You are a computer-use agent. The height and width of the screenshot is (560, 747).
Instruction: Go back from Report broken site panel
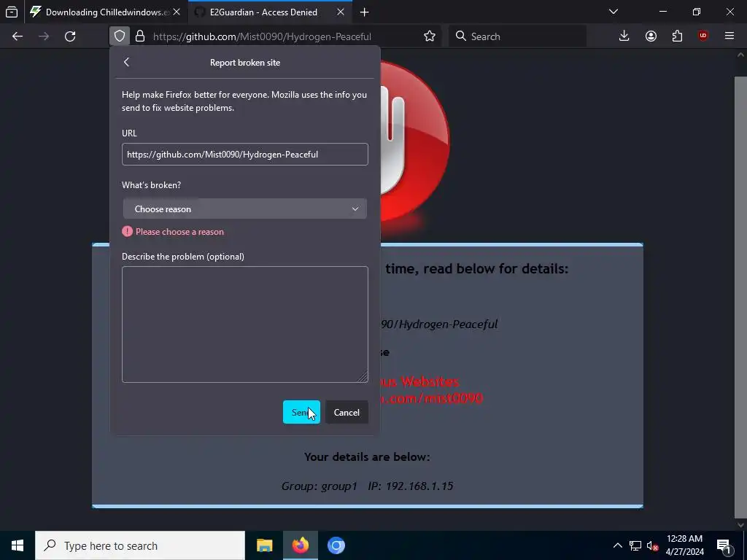pos(126,62)
